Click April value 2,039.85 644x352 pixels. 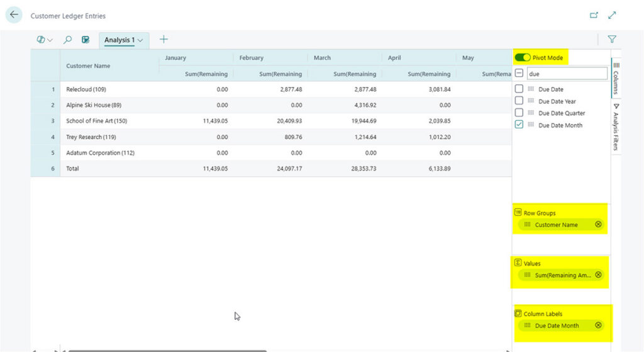pos(440,121)
